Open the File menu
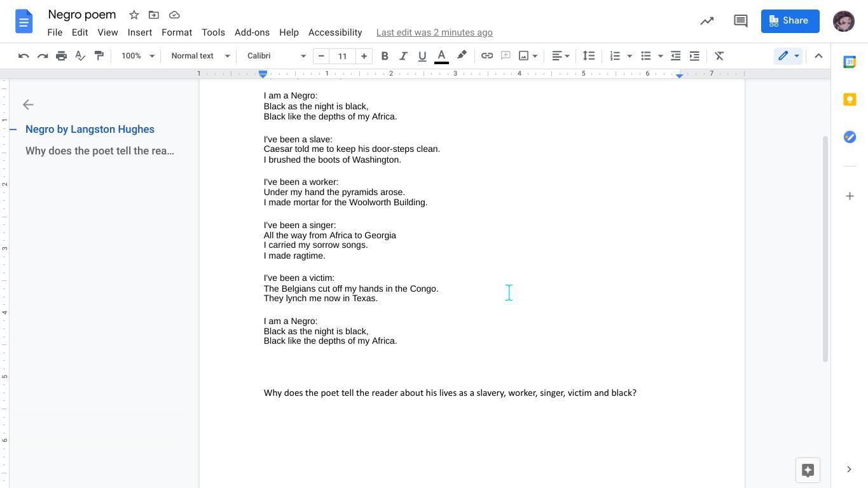The image size is (868, 488). [x=55, y=32]
